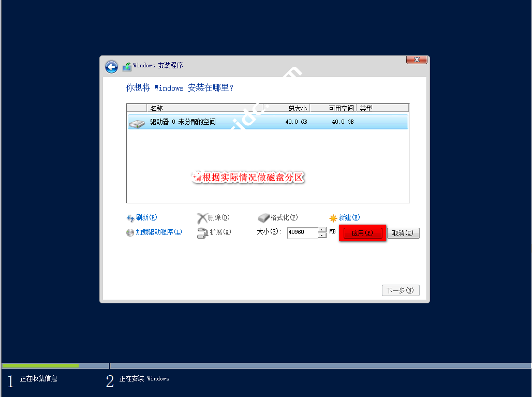The image size is (532, 397).
Task: Apply partition size with 应用(P)
Action: pos(363,233)
